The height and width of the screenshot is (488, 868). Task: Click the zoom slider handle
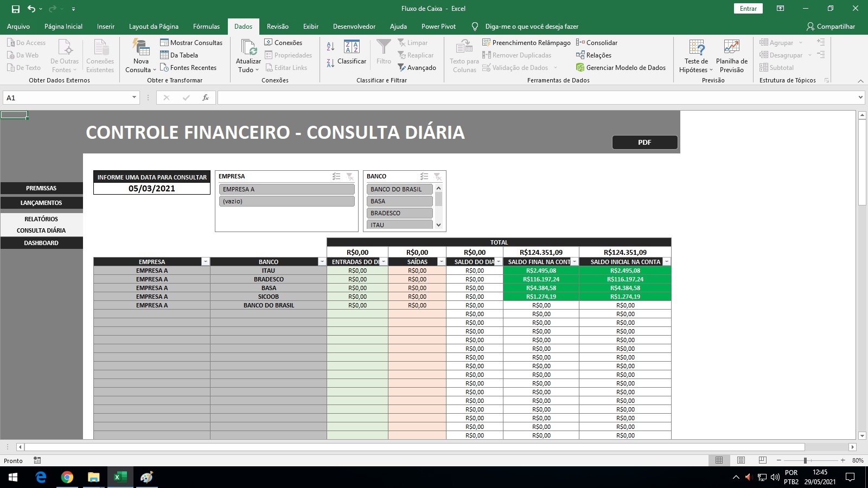(x=805, y=460)
